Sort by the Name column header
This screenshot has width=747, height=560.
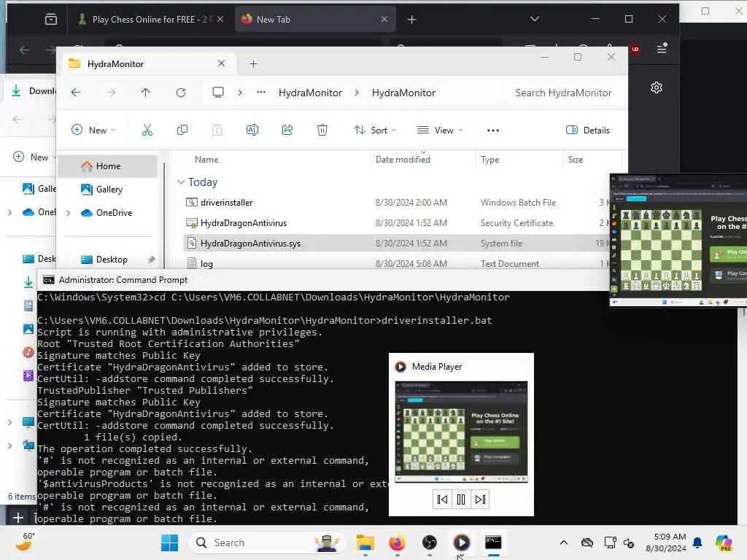(206, 160)
